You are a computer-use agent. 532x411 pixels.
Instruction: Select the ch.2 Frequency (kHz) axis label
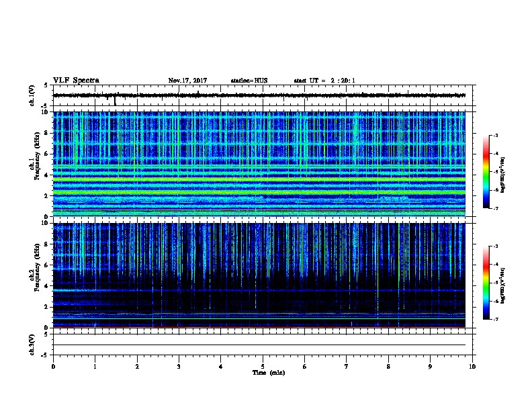pos(37,267)
